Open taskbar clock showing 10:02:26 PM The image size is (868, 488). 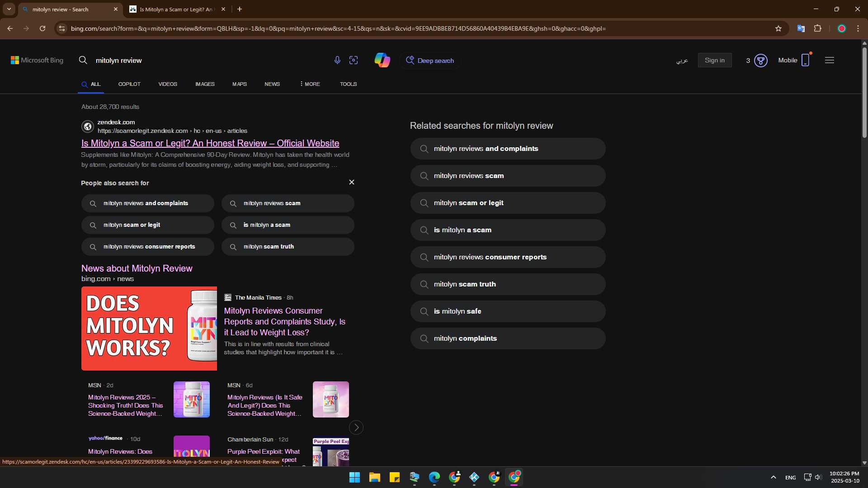pos(844,477)
